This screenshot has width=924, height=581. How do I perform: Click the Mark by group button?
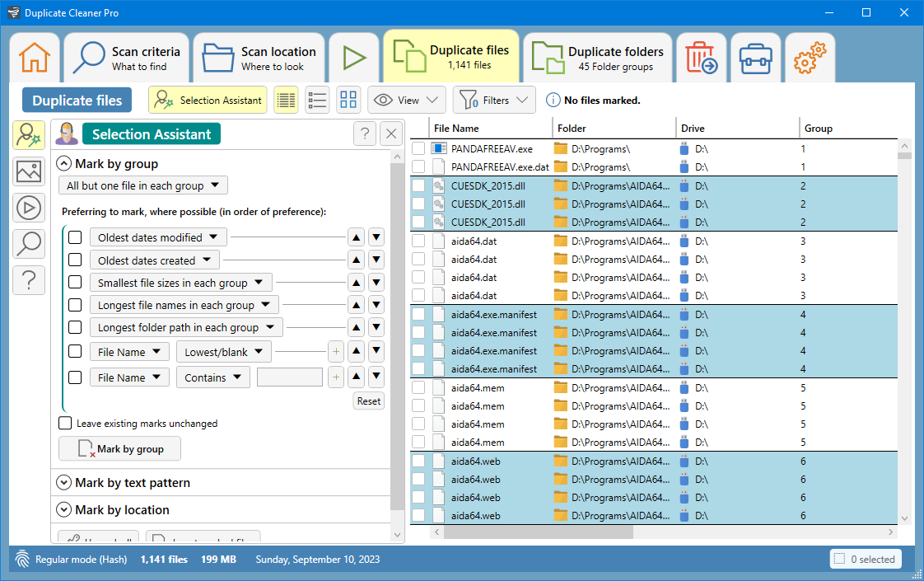[x=119, y=449]
